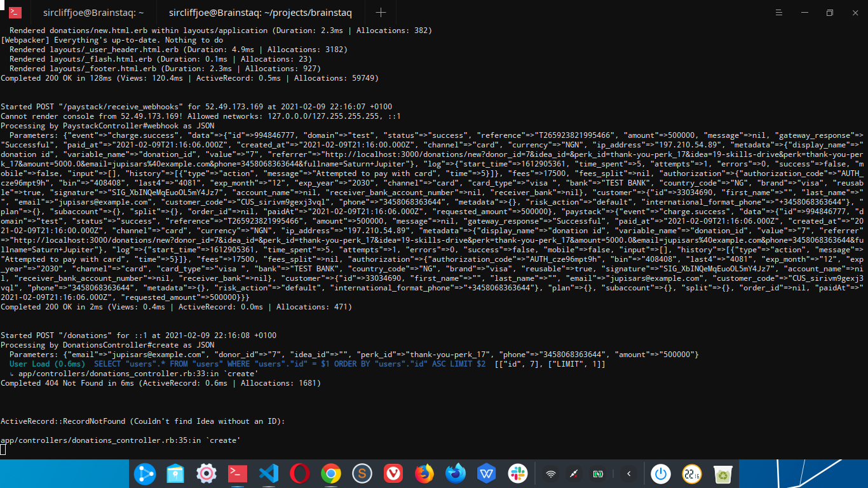Toggle Wi-Fi from the system tray

point(550,473)
